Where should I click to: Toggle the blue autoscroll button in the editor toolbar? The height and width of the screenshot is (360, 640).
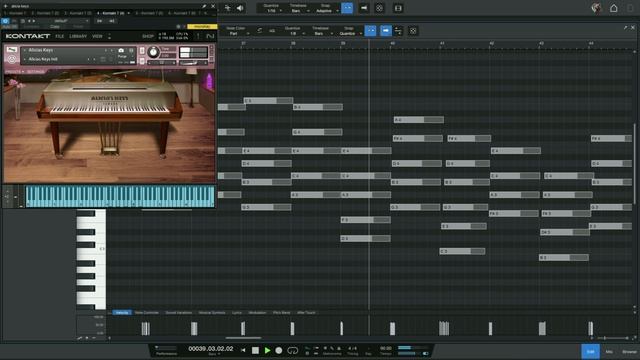[x=370, y=31]
